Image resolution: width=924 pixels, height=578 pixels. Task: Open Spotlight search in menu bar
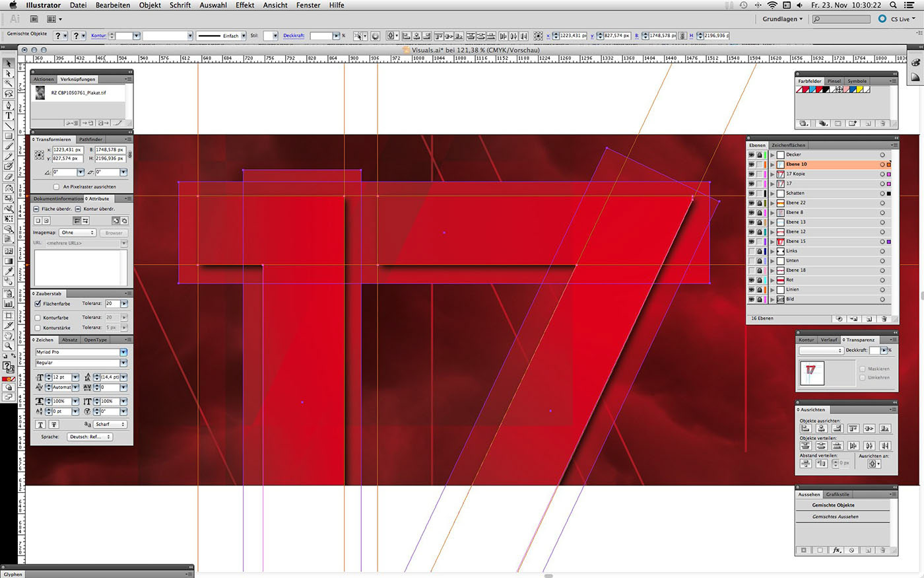(893, 5)
